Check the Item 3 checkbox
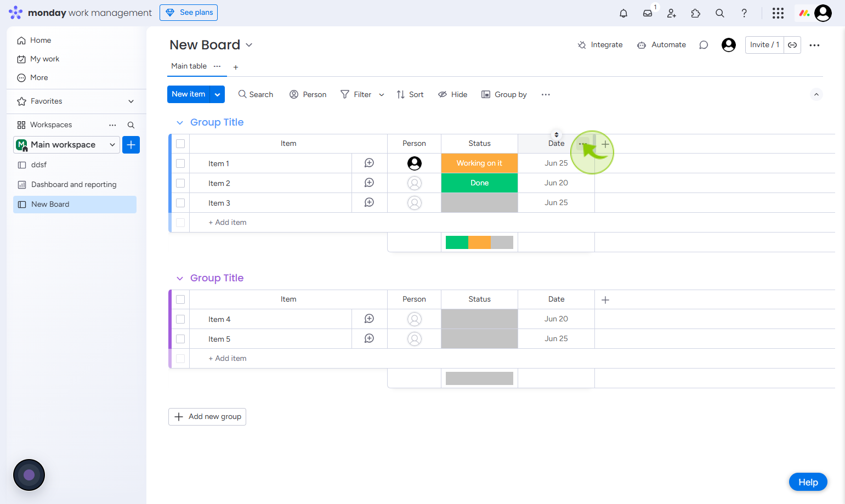845x504 pixels. [x=180, y=203]
